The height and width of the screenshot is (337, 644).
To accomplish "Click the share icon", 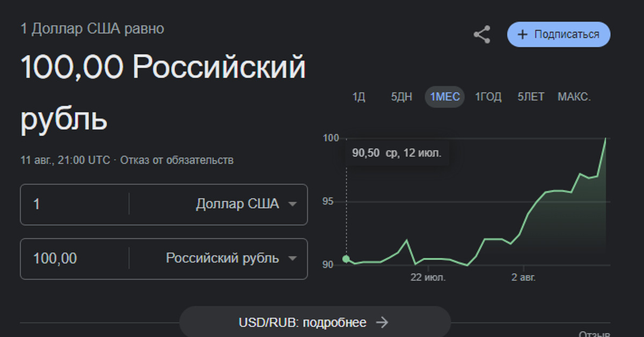I will (x=481, y=35).
